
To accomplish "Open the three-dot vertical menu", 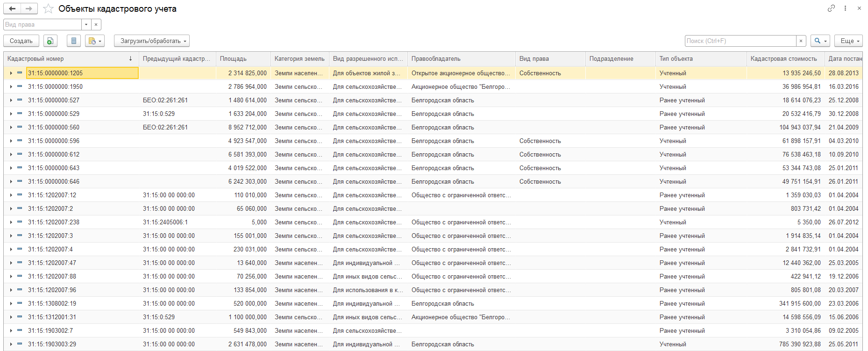I will pos(845,8).
